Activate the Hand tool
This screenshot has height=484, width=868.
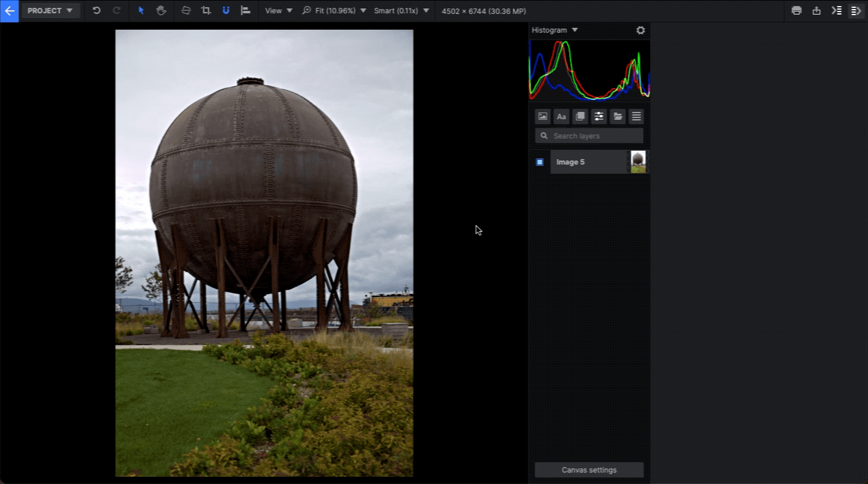pyautogui.click(x=161, y=10)
